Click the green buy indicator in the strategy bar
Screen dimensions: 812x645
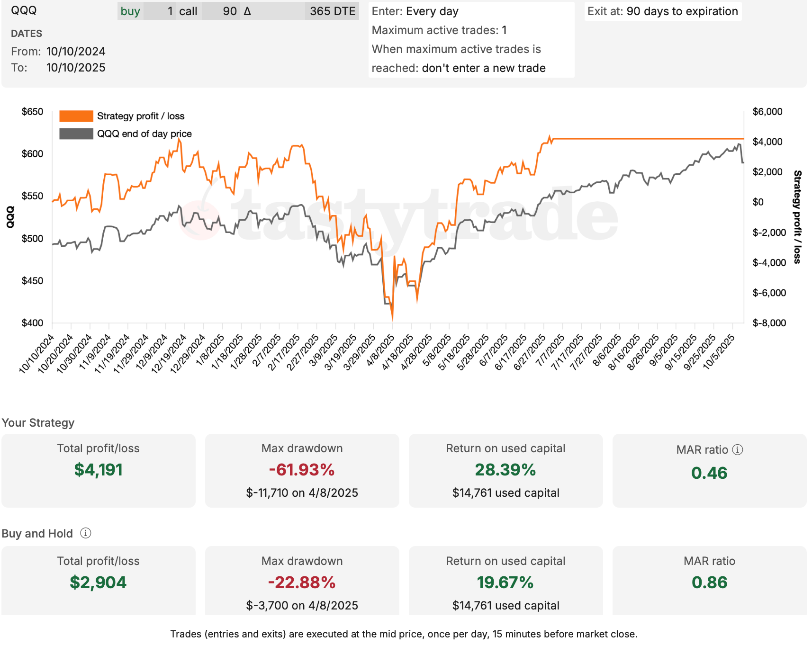pos(129,11)
